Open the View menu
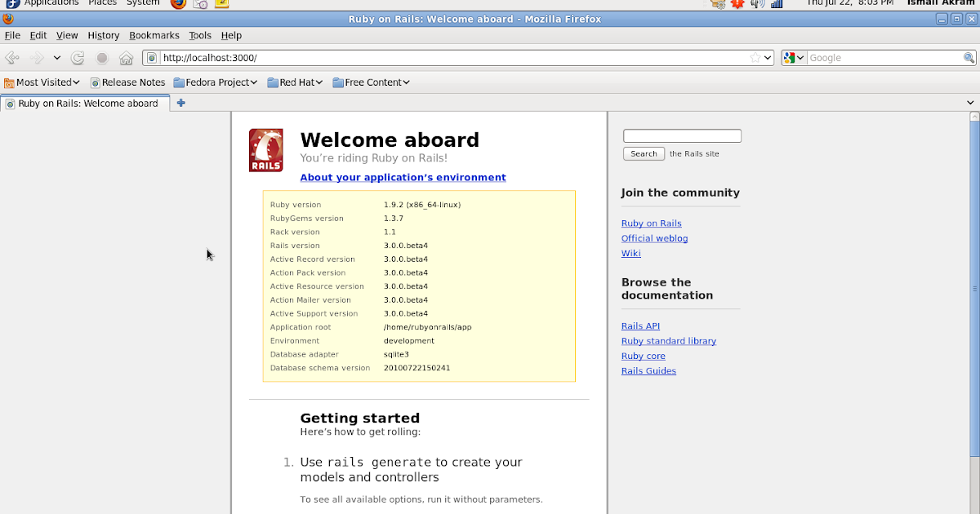The width and height of the screenshot is (980, 514). click(67, 35)
